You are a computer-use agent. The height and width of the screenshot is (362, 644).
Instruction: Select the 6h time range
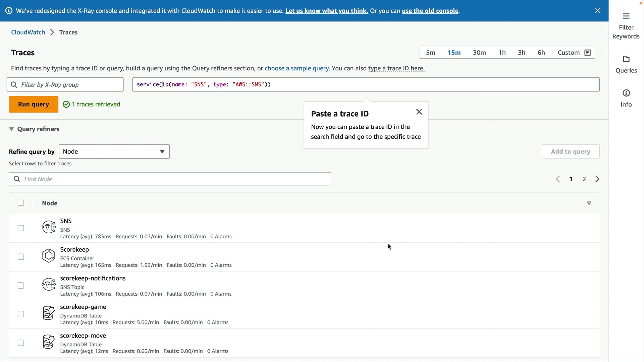[x=541, y=53]
